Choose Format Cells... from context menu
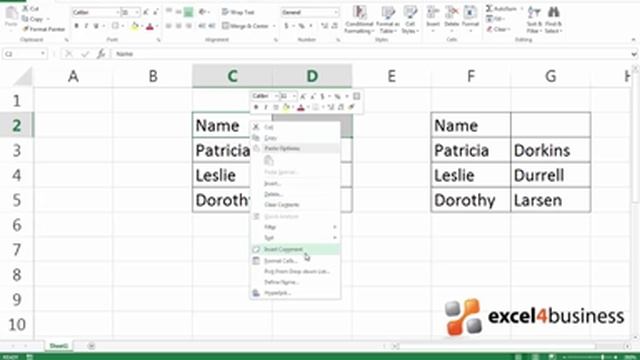 coord(295,260)
